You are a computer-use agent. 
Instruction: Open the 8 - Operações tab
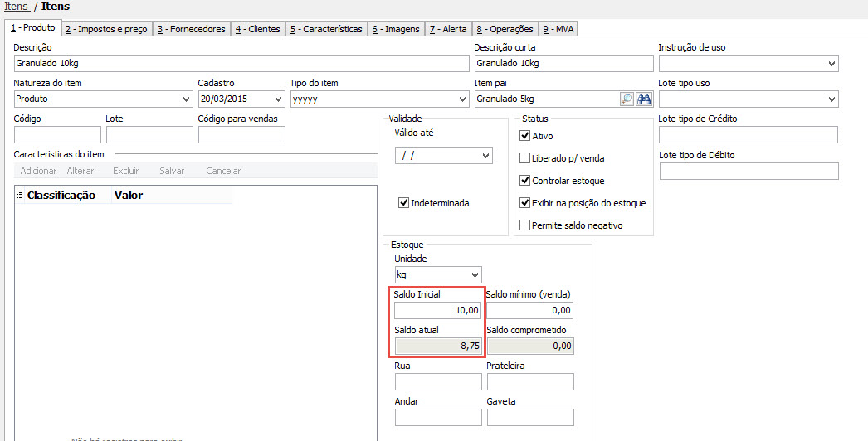505,29
